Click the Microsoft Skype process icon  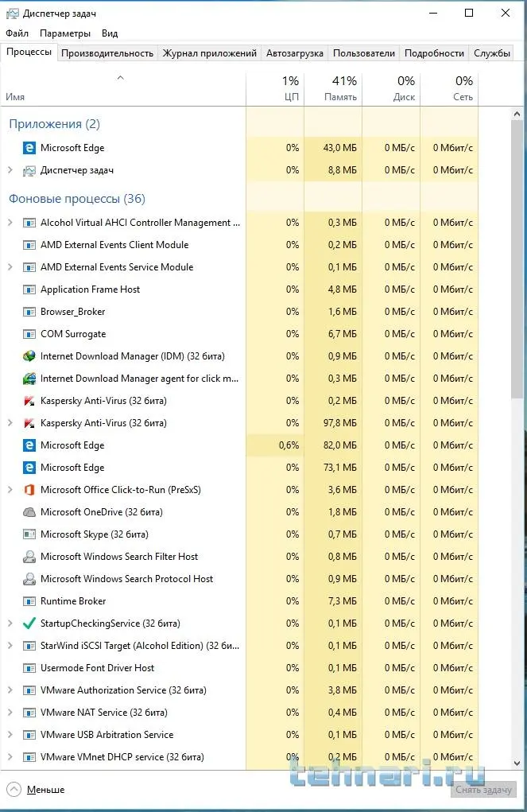29,534
